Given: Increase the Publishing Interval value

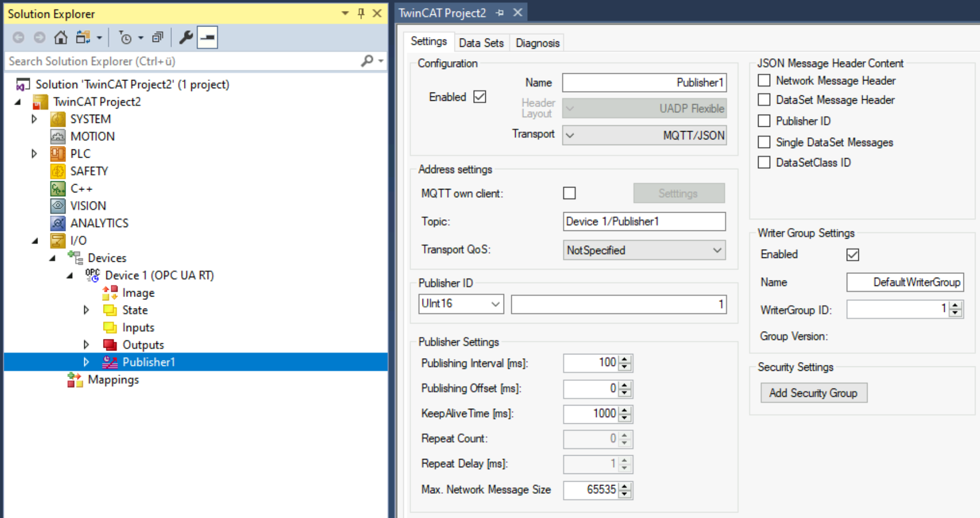Looking at the screenshot, I should 625,359.
